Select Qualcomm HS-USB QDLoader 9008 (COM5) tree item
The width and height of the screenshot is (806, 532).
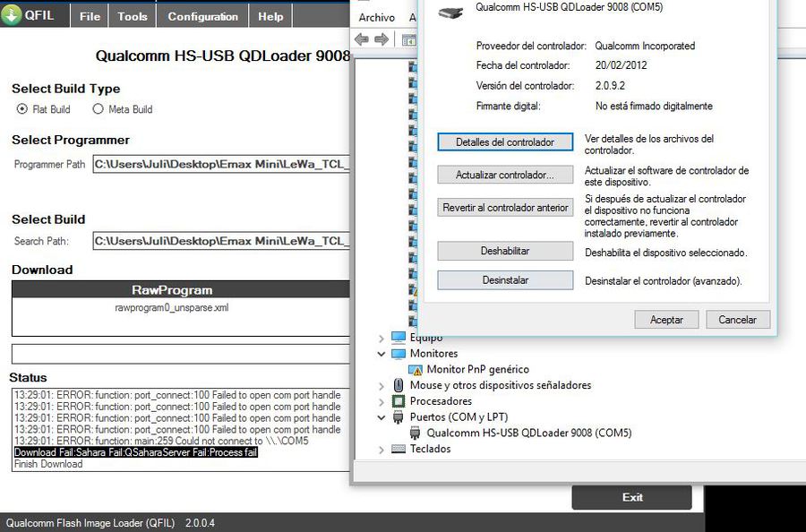click(x=529, y=433)
